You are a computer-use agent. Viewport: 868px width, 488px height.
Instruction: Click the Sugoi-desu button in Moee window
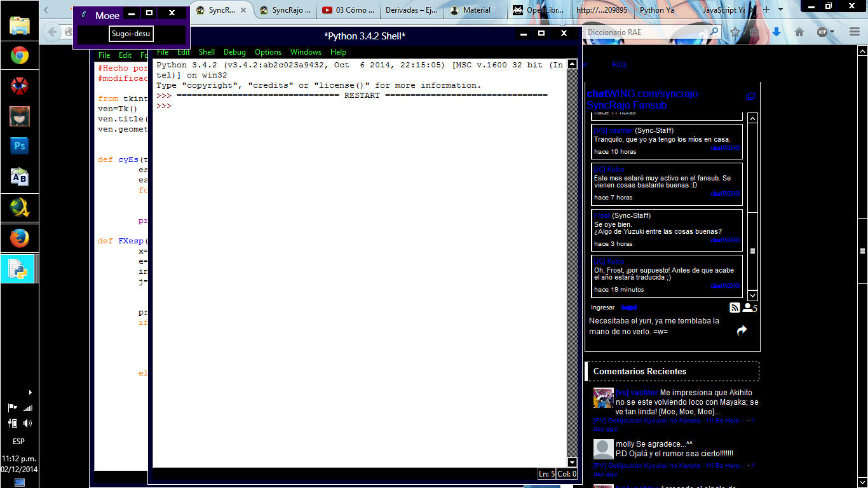[131, 34]
